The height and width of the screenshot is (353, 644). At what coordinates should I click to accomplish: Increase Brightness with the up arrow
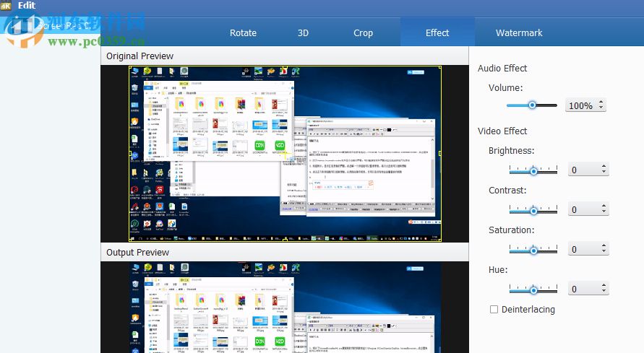[x=604, y=166]
